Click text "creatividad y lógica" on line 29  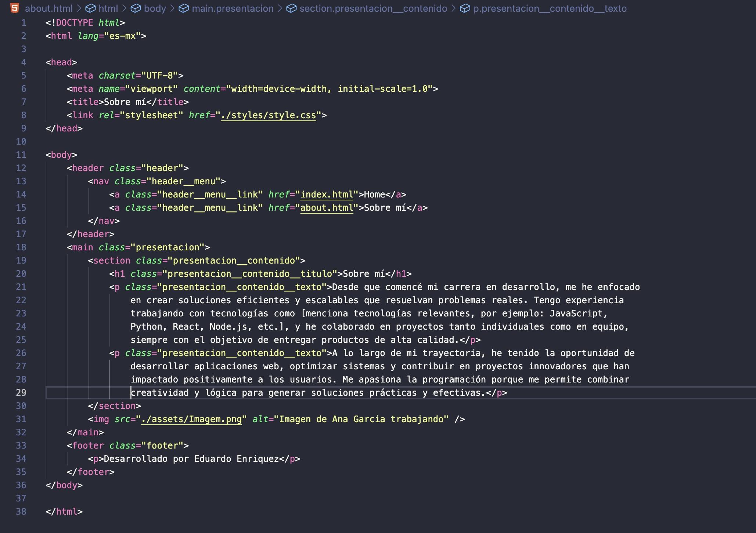click(x=183, y=393)
